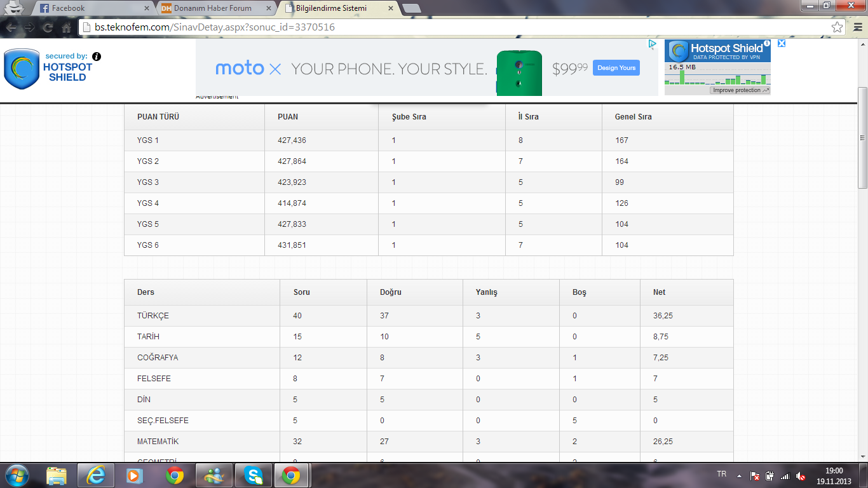Click the Hotspot Shield info icon
Image resolution: width=868 pixels, height=488 pixels.
coord(97,57)
